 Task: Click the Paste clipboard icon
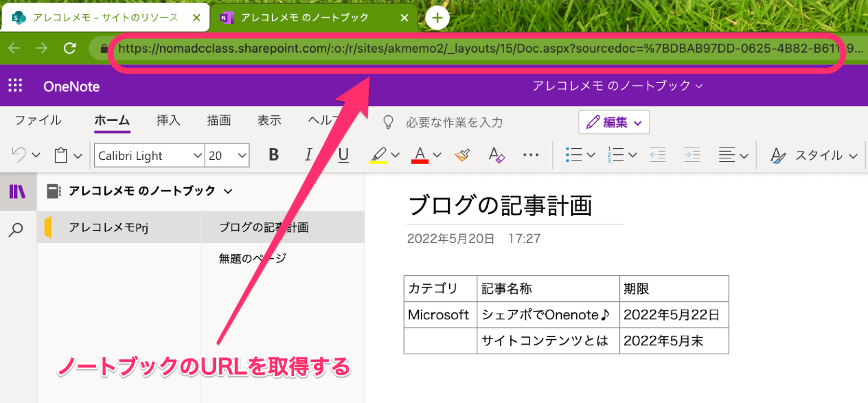[x=60, y=154]
